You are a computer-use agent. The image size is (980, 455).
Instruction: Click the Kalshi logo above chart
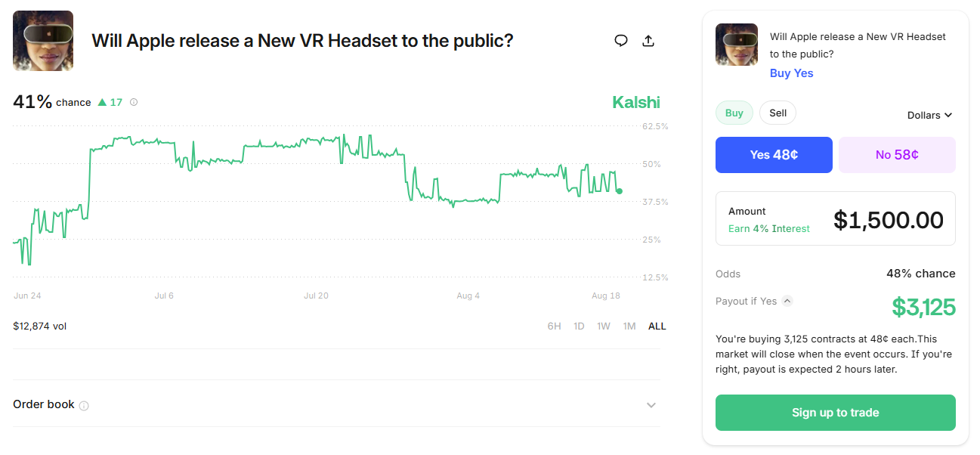tap(635, 103)
